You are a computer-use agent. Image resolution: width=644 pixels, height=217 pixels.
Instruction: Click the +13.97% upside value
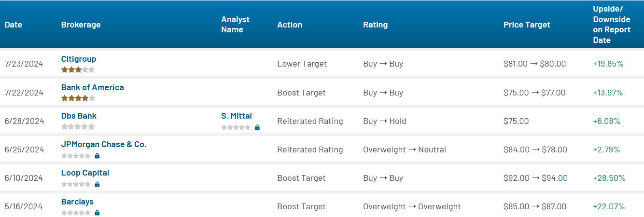click(x=608, y=93)
